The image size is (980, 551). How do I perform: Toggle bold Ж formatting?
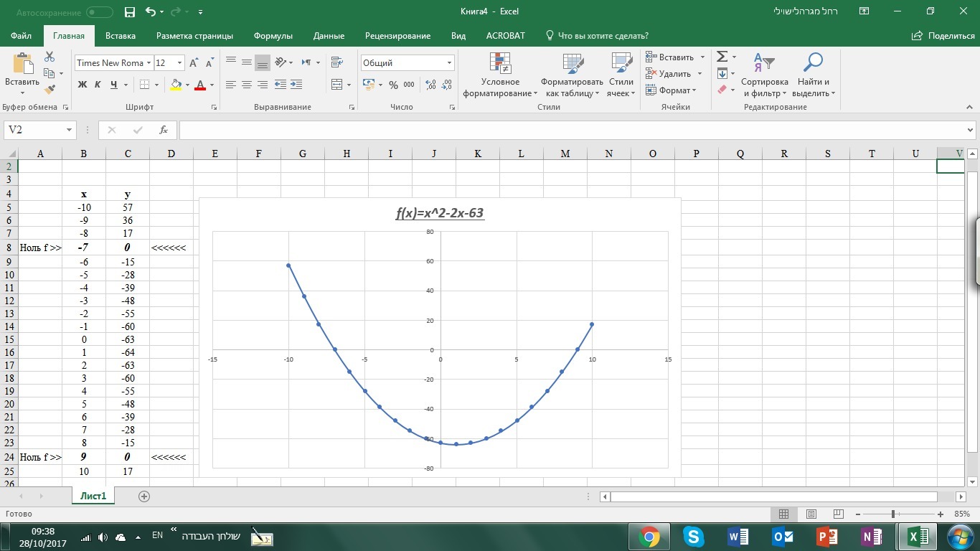[83, 85]
